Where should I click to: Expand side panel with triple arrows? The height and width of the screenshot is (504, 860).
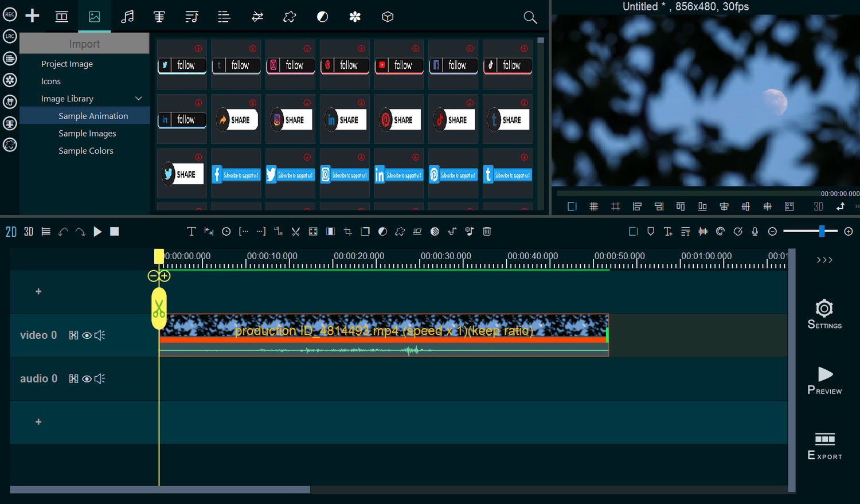point(824,260)
